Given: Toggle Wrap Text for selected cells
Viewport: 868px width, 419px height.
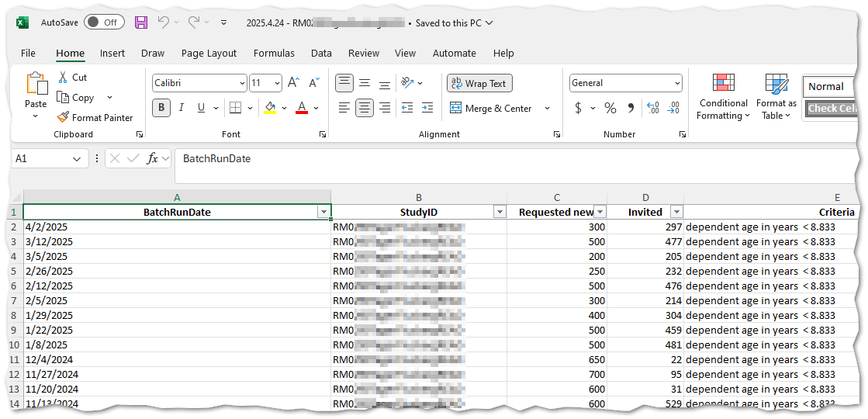Looking at the screenshot, I should tap(479, 84).
